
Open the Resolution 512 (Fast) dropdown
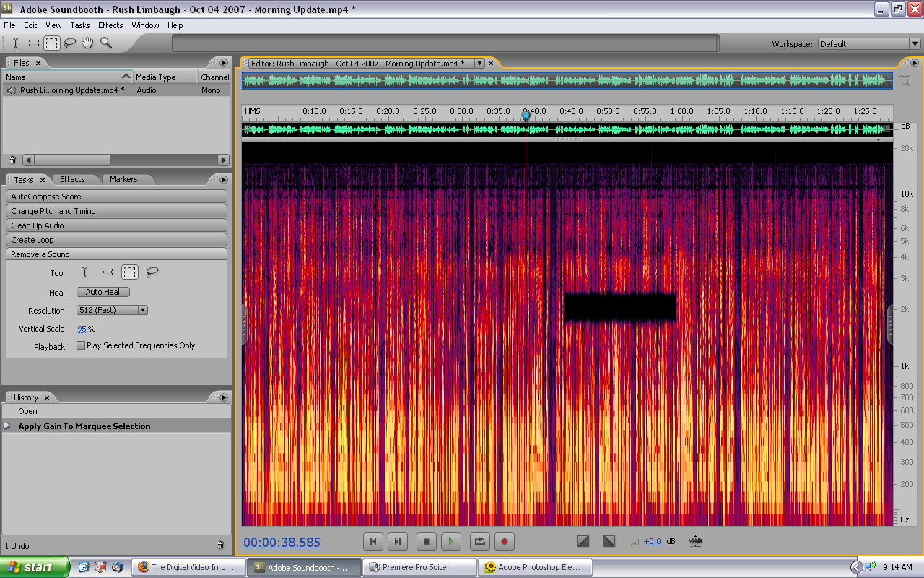tap(112, 310)
